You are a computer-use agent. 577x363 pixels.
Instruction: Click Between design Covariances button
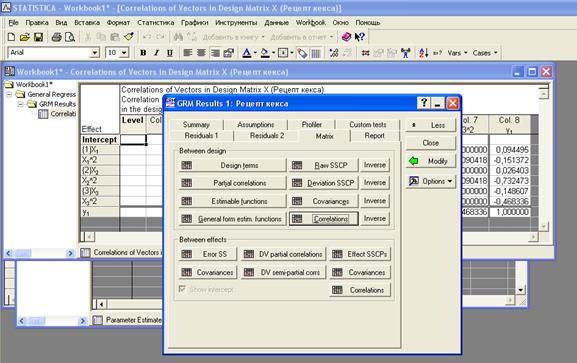(323, 201)
